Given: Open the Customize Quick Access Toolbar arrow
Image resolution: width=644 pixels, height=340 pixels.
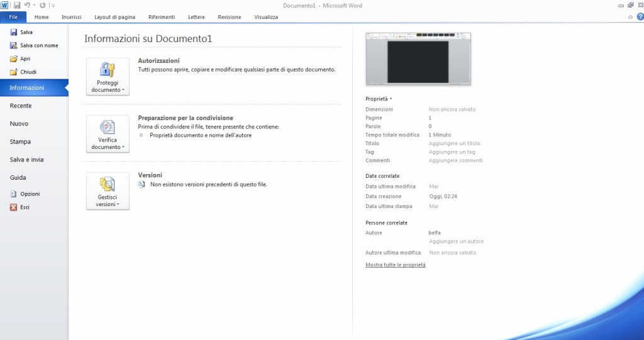Looking at the screenshot, I should pos(53,6).
